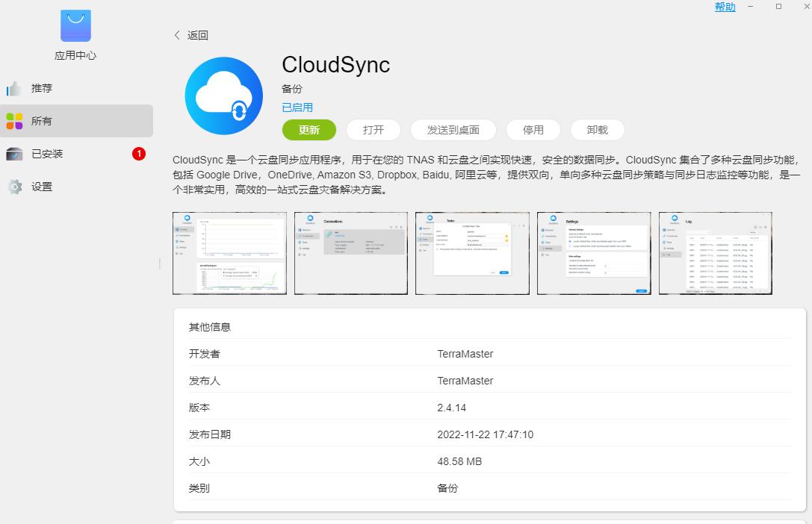The width and height of the screenshot is (812, 524).
Task: Open CloudSync via the 打开 button
Action: (373, 129)
